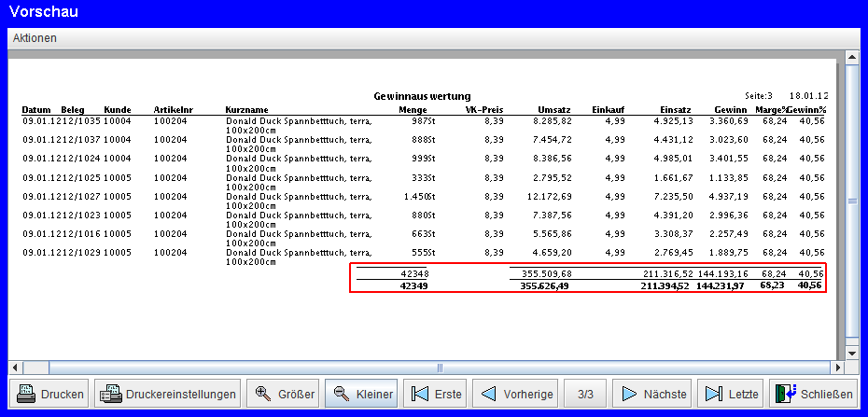The image size is (868, 417).
Task: Click the printer icon on Drucken button
Action: [x=26, y=395]
